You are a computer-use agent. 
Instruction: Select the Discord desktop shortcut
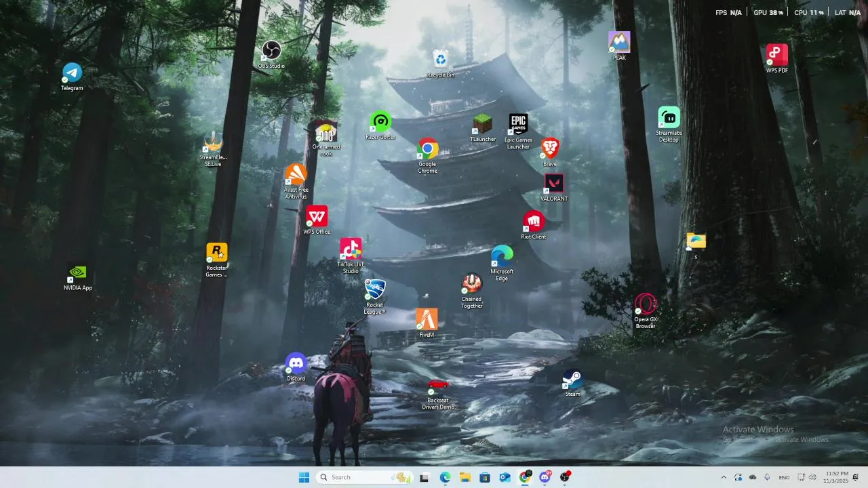[x=296, y=367]
